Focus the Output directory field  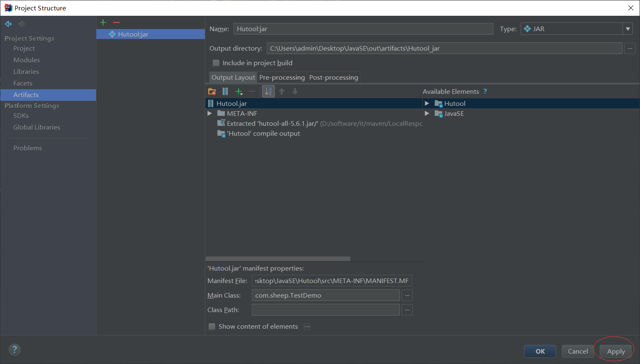(x=445, y=49)
